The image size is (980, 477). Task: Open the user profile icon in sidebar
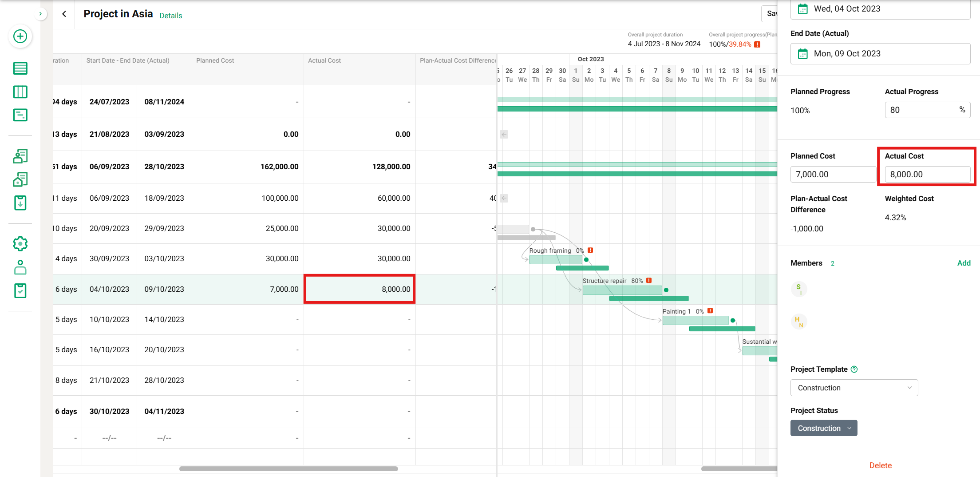point(20,267)
